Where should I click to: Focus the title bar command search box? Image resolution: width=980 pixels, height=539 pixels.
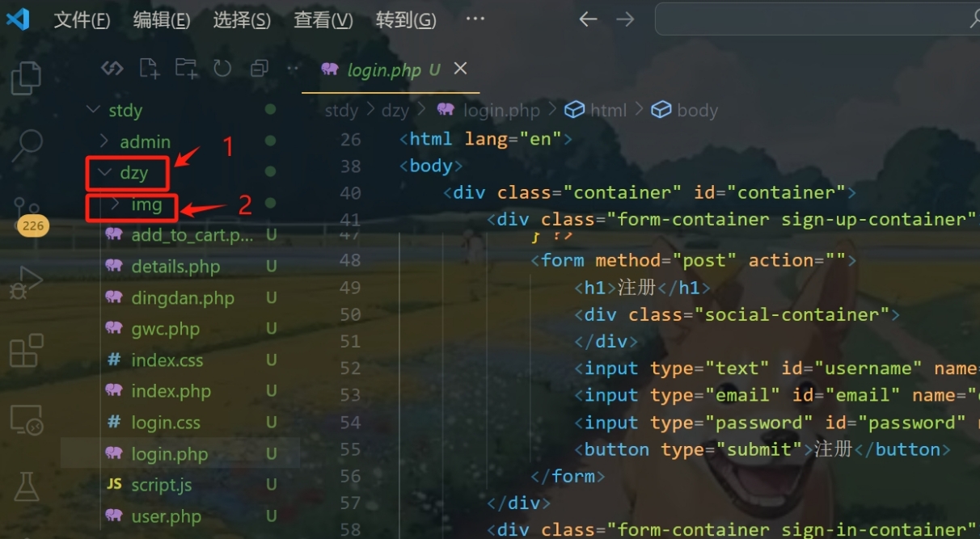817,19
